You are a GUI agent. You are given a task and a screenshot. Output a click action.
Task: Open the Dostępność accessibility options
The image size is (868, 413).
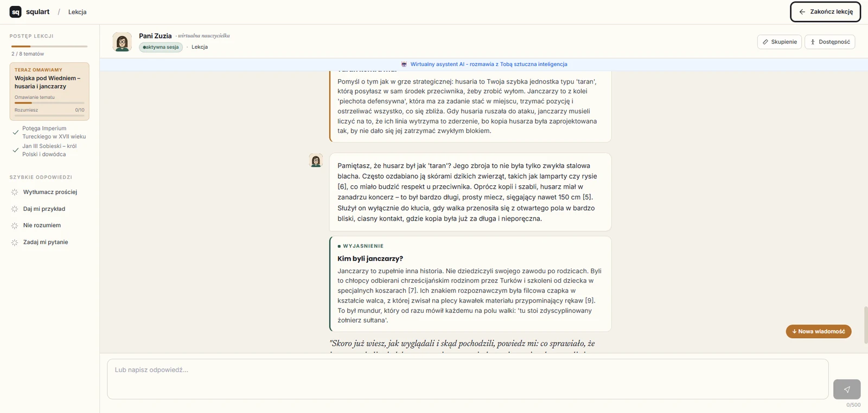(x=830, y=42)
